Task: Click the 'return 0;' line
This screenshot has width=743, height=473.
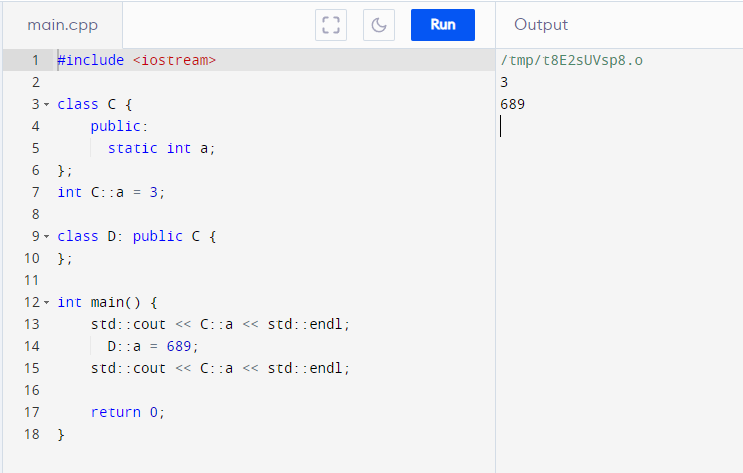Action: [x=127, y=412]
